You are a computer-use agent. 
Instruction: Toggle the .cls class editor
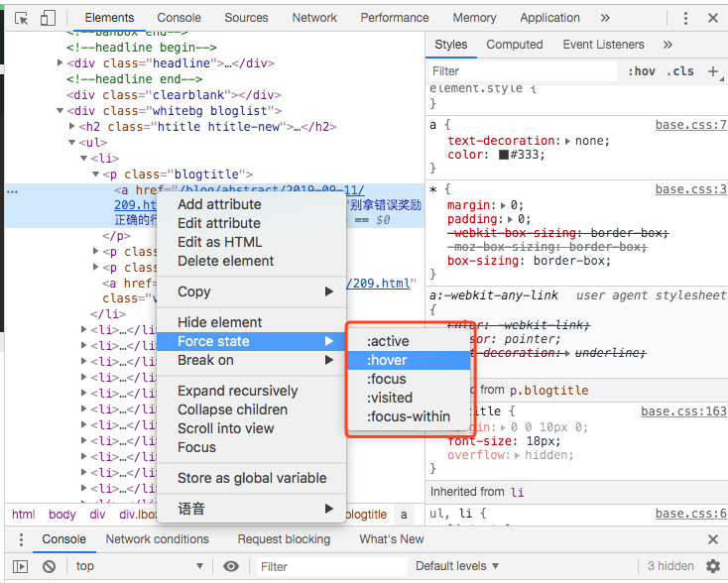(x=680, y=71)
